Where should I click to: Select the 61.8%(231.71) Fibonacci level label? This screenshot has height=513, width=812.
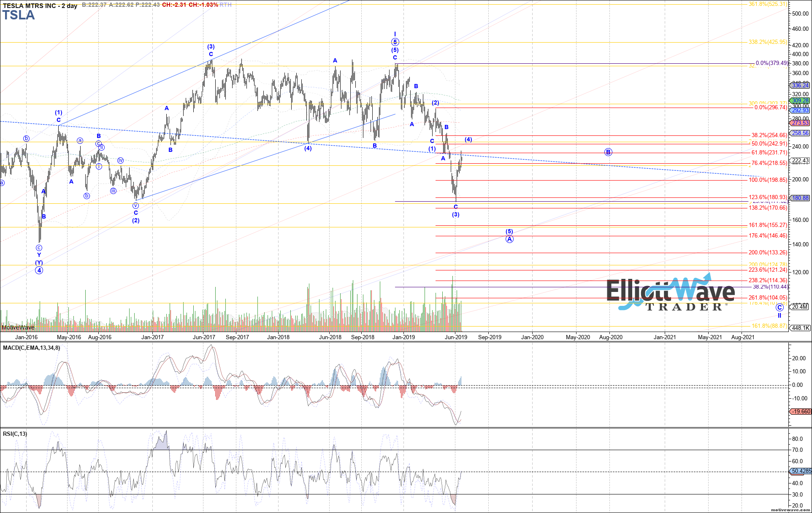[x=769, y=153]
